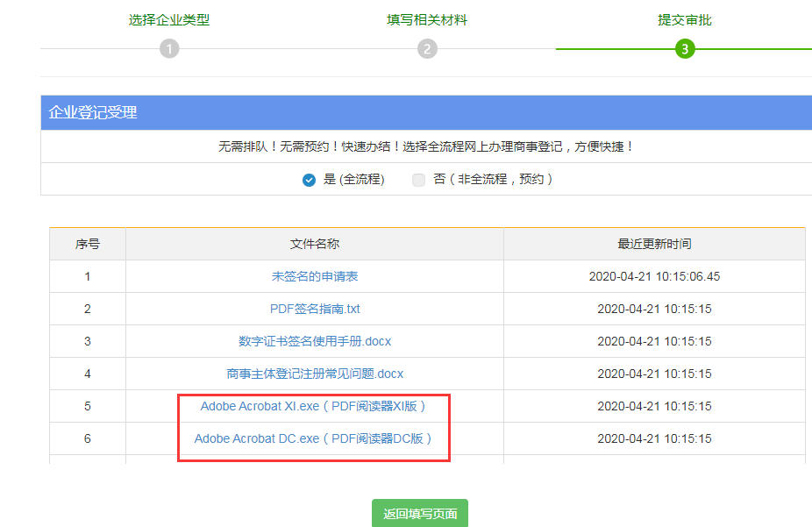Screen dimensions: 812x527
Task: Click the 企业登记受理 panel header
Action: pos(93,113)
